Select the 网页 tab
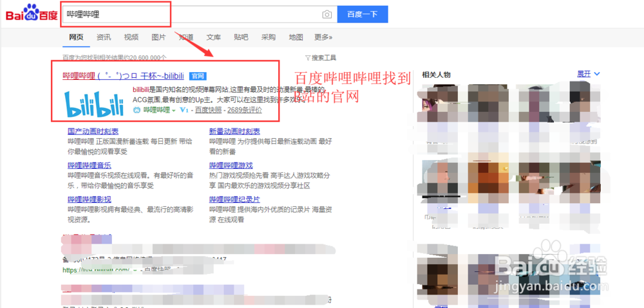The height and width of the screenshot is (308, 644). tap(76, 37)
